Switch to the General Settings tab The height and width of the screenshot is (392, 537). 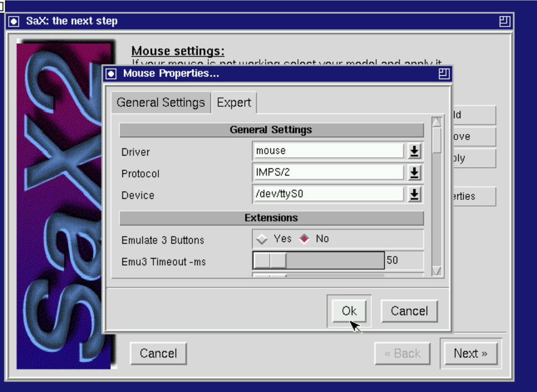tap(161, 102)
